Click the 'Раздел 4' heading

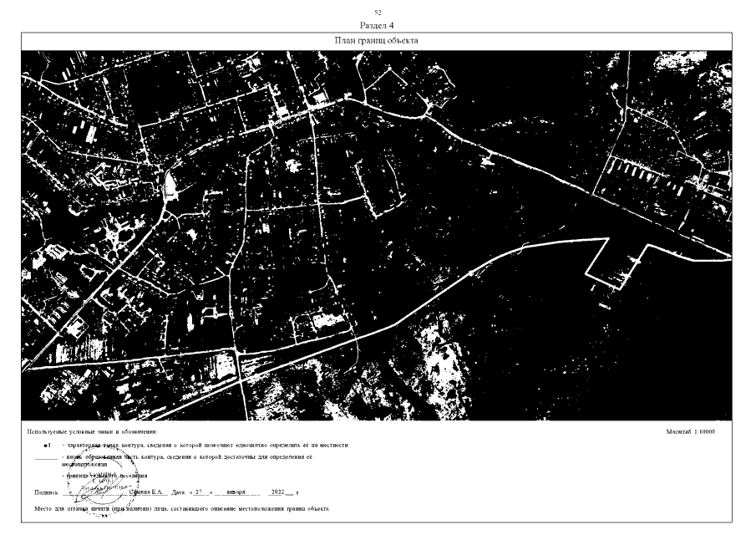[378, 25]
